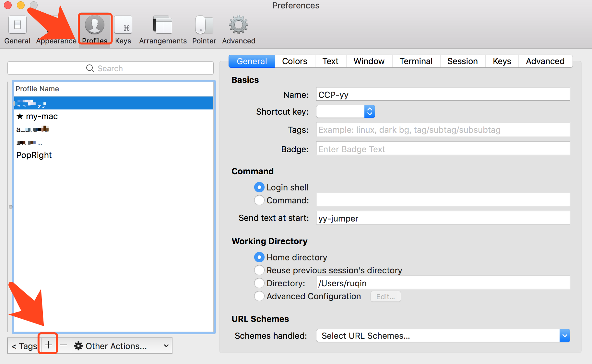Click the plus button to add profile
The height and width of the screenshot is (364, 592).
coord(48,345)
